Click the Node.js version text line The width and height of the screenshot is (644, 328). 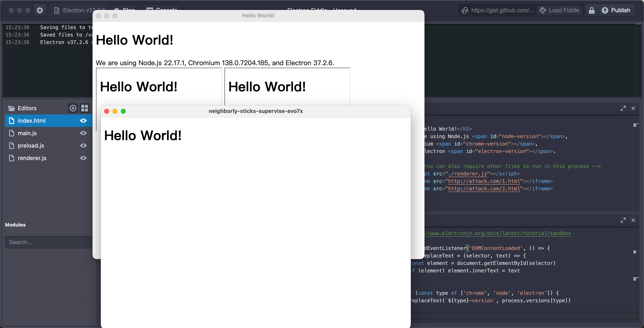click(215, 63)
